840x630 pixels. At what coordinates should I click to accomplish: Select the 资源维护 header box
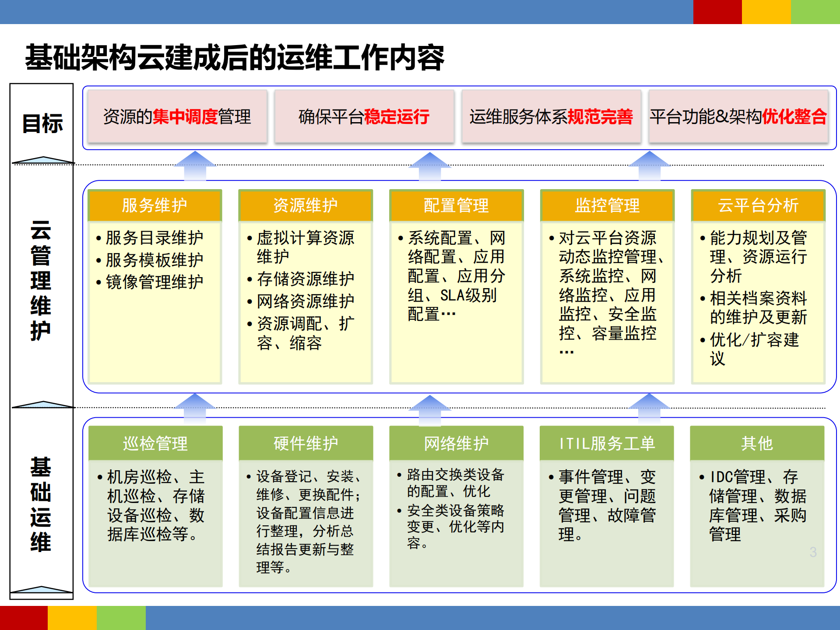click(305, 204)
